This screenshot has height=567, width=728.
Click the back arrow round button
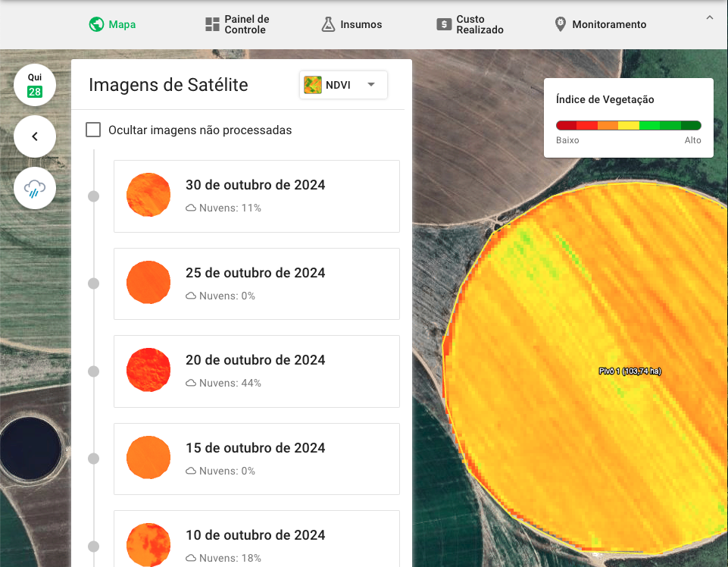coord(35,136)
